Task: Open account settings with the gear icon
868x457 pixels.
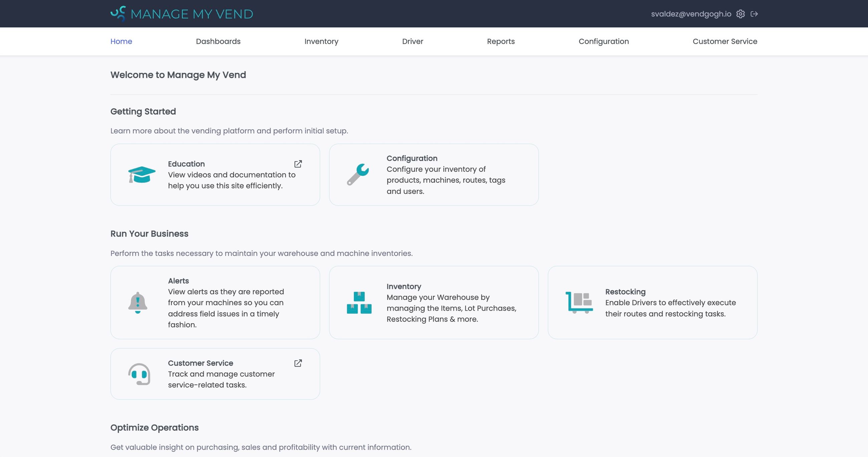Action: click(740, 14)
